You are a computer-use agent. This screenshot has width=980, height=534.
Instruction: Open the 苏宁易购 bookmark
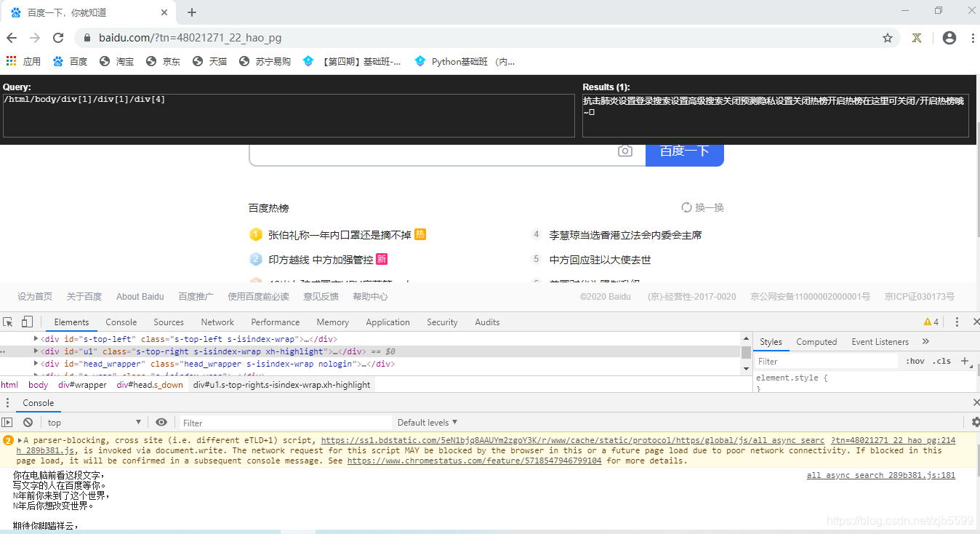pyautogui.click(x=265, y=62)
